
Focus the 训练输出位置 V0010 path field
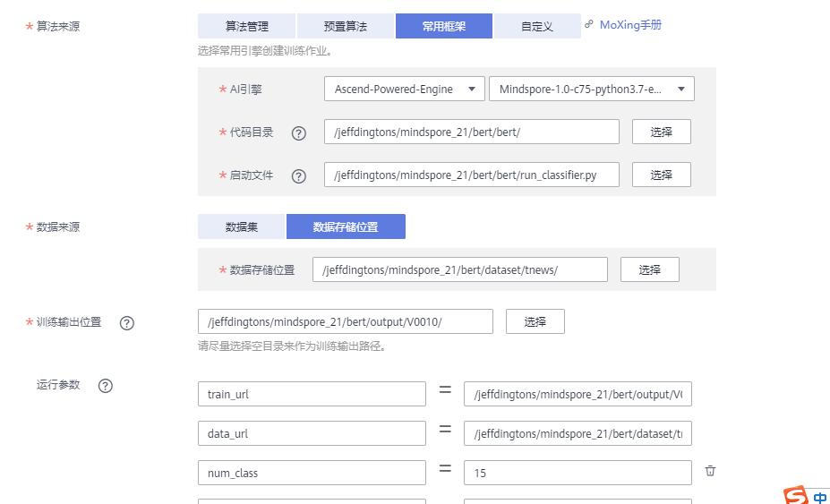click(x=345, y=321)
